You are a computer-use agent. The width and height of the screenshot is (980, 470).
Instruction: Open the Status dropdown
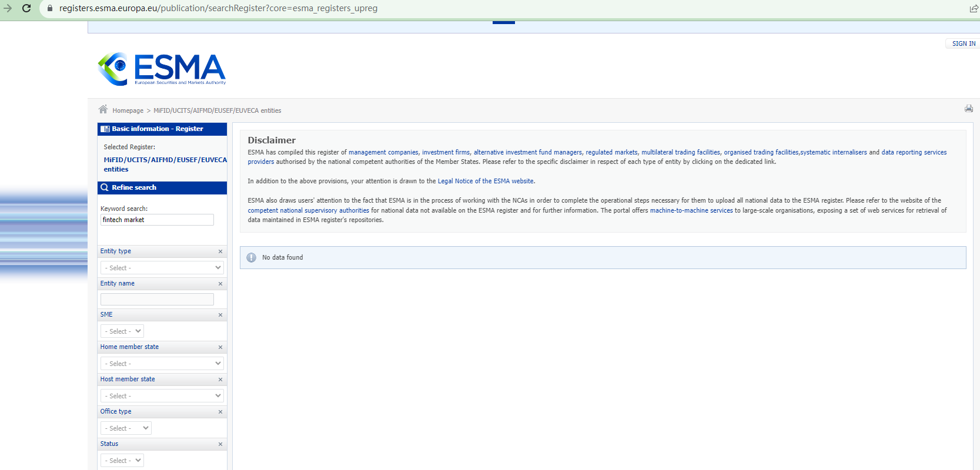(122, 461)
